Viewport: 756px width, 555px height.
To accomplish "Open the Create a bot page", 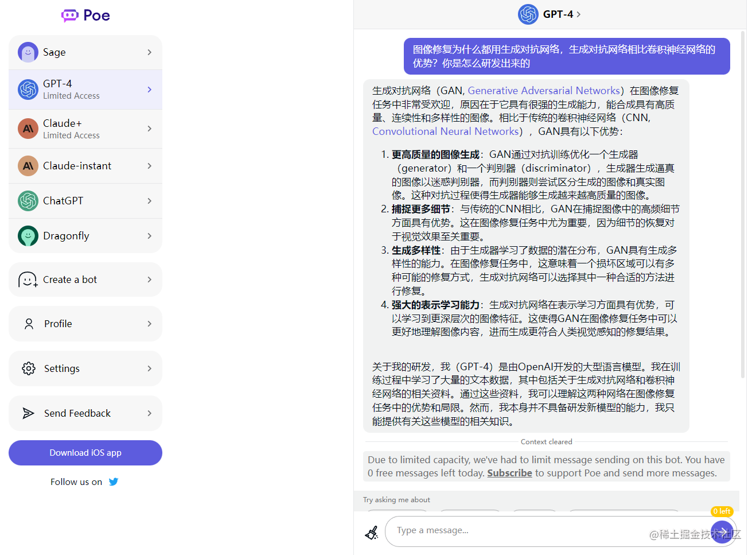I will pyautogui.click(x=85, y=280).
